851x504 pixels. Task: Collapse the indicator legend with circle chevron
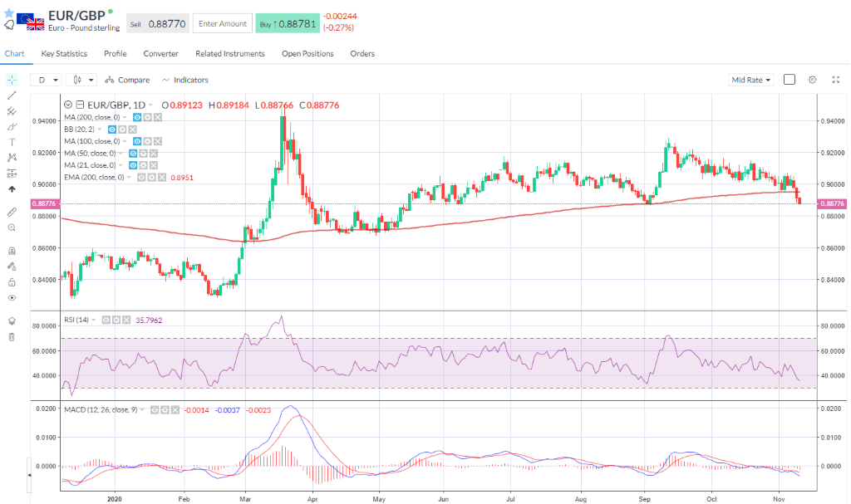[68, 105]
